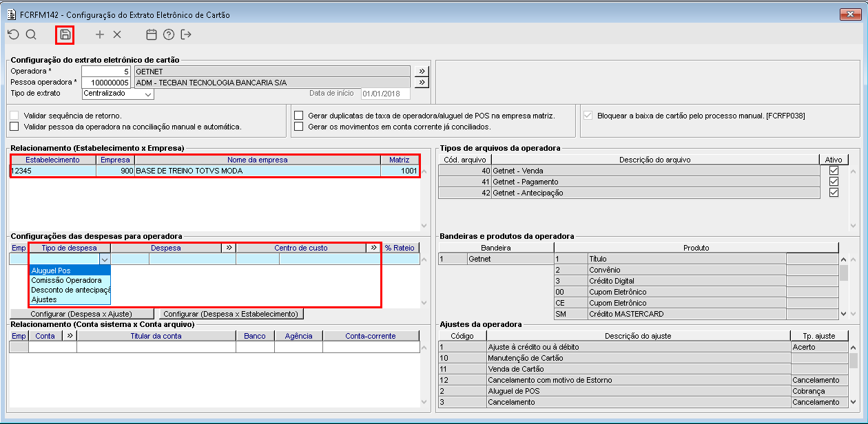Click the undo/refresh toolbar icon
868x424 pixels.
pyautogui.click(x=14, y=34)
